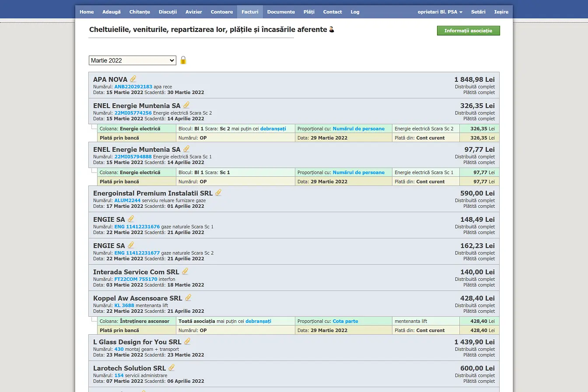Open invoice link ENG 11412231676
This screenshot has height=392, width=588.
(137, 227)
